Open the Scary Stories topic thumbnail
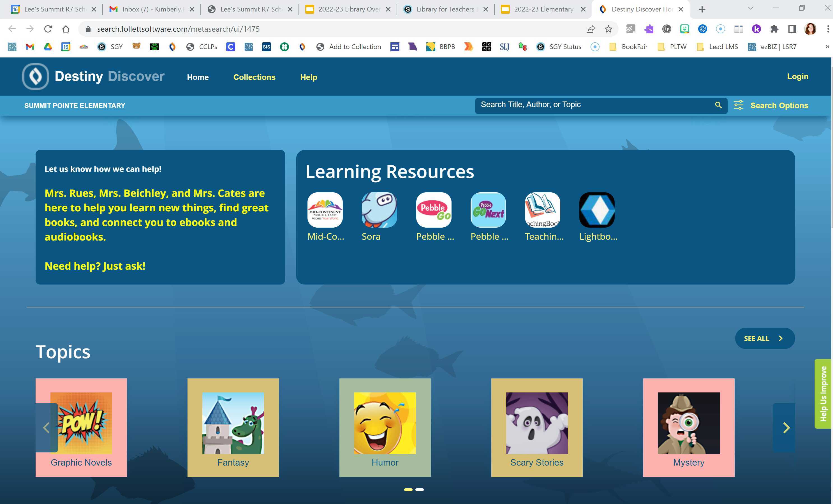The height and width of the screenshot is (504, 833). (x=536, y=423)
